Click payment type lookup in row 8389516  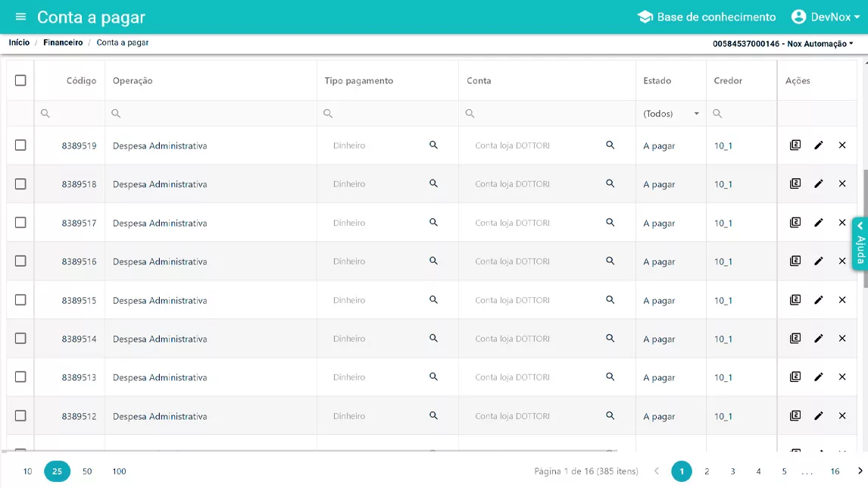(433, 261)
